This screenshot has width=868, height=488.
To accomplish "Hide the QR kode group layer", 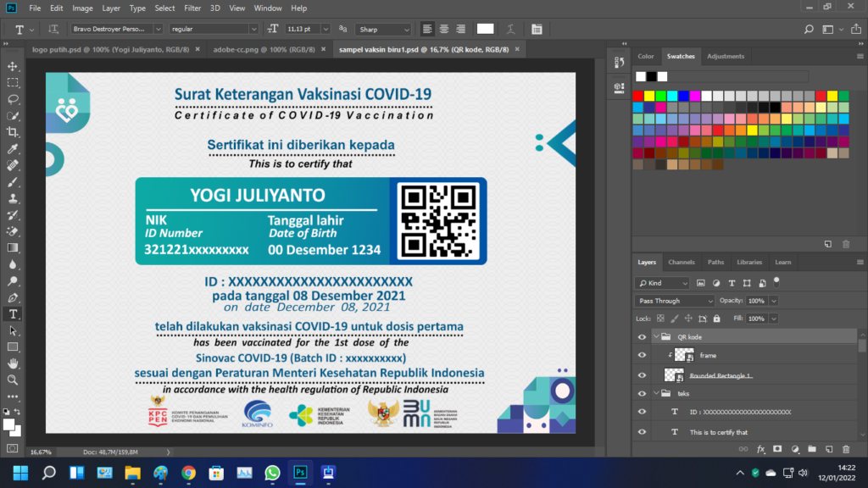I will click(x=642, y=336).
